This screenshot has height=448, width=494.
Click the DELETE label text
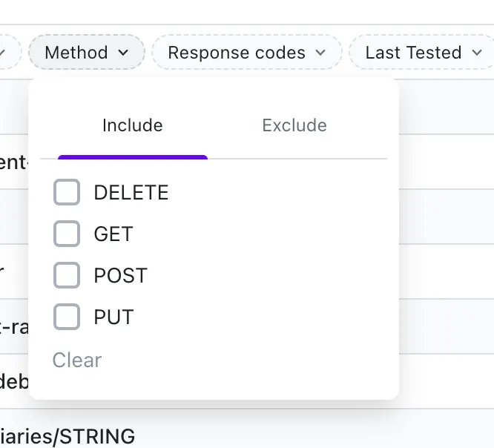tap(131, 193)
